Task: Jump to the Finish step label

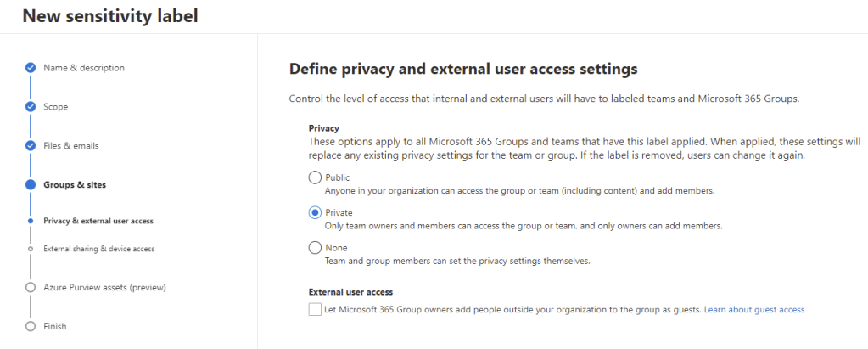Action: [55, 326]
